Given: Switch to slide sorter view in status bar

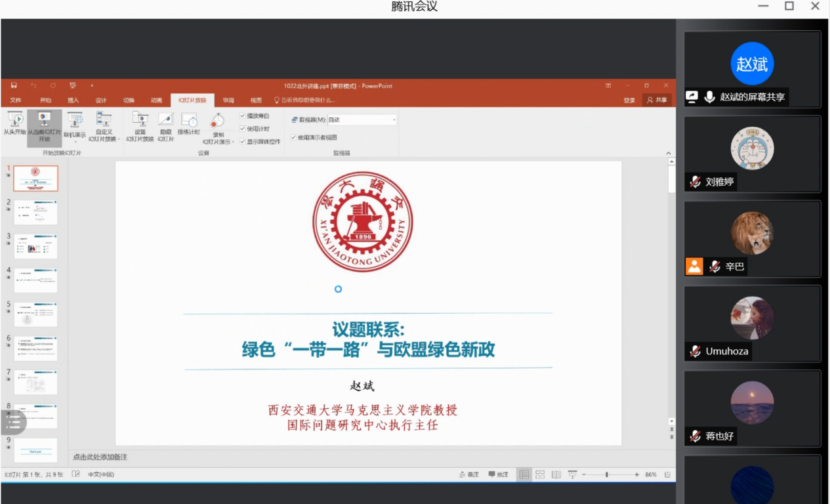Looking at the screenshot, I should click(540, 474).
